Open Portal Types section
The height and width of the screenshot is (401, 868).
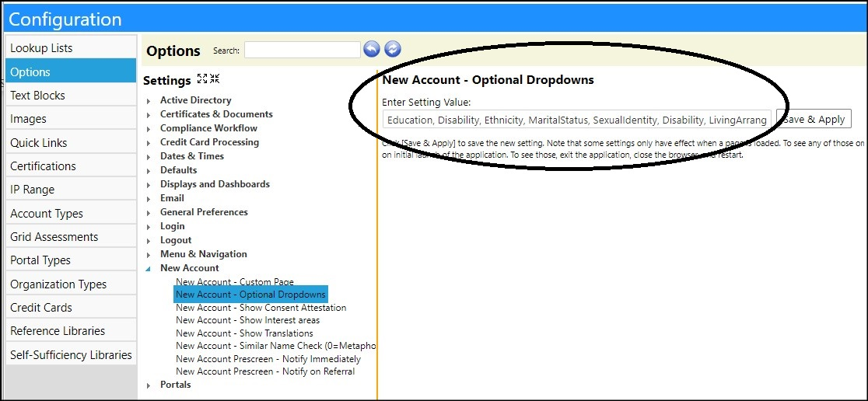click(71, 260)
